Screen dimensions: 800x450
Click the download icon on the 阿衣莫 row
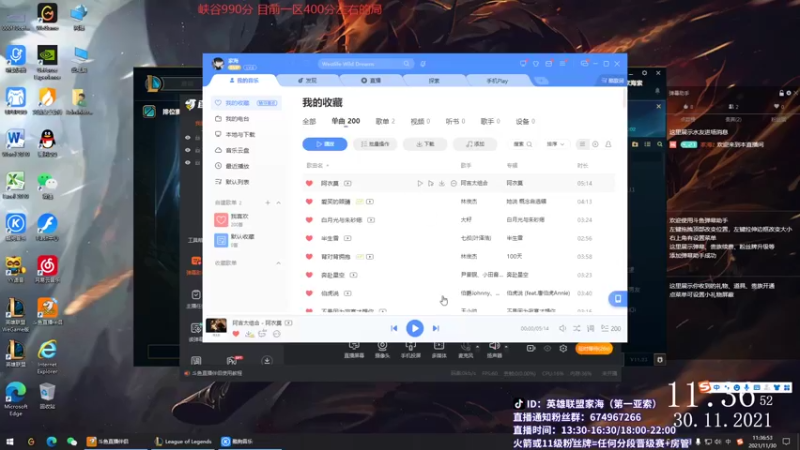coord(442,183)
